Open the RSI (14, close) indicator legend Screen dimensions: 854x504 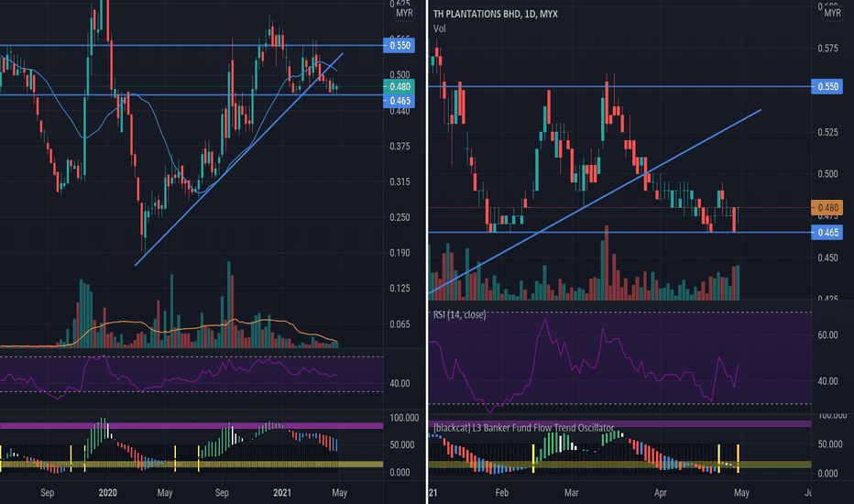pyautogui.click(x=459, y=314)
